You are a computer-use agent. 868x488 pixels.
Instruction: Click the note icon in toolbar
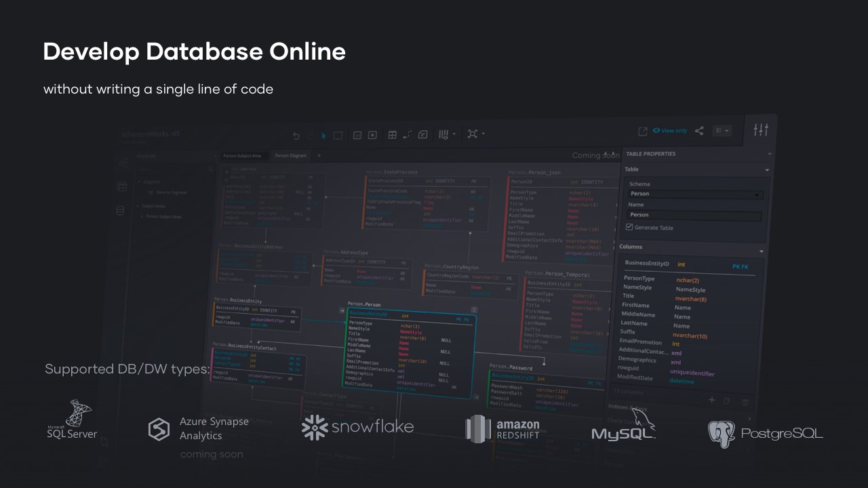423,135
